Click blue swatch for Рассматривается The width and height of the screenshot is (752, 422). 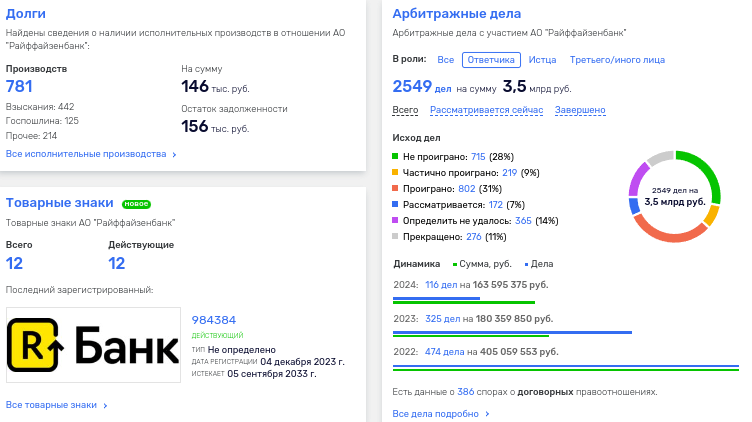click(x=395, y=204)
